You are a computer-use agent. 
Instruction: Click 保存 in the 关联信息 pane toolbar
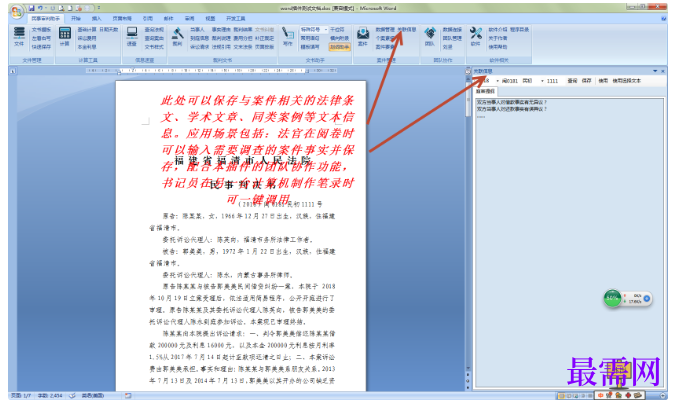[586, 81]
